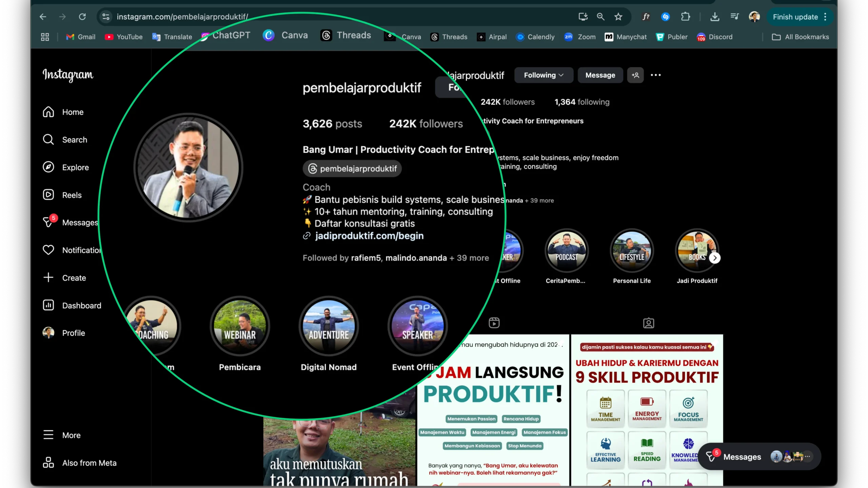Open the Discord bookmark
The width and height of the screenshot is (868, 488).
click(715, 37)
